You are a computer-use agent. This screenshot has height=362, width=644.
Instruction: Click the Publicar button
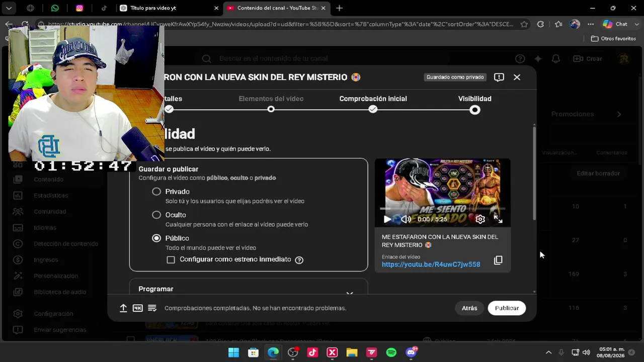pos(507,308)
